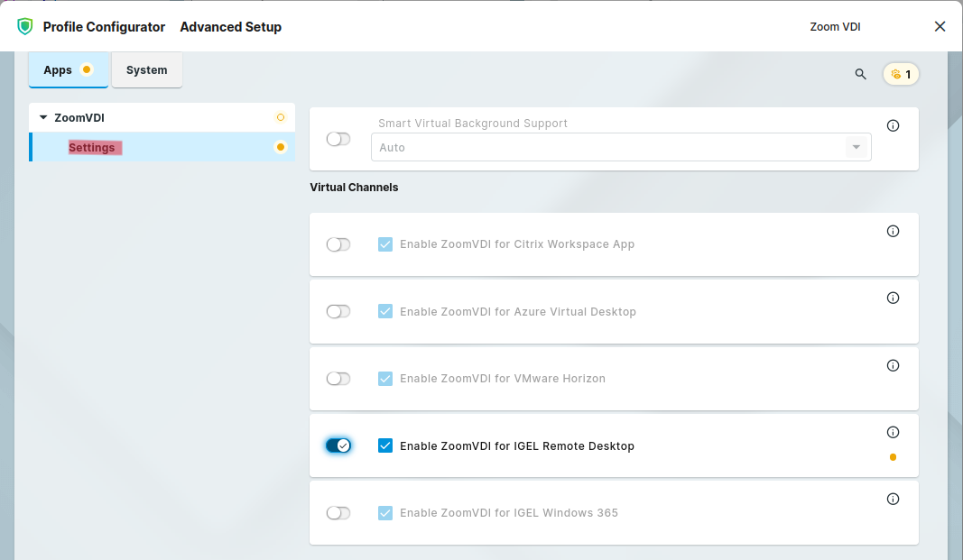This screenshot has height=560, width=963.
Task: Open the search magnifier icon
Action: coord(860,74)
